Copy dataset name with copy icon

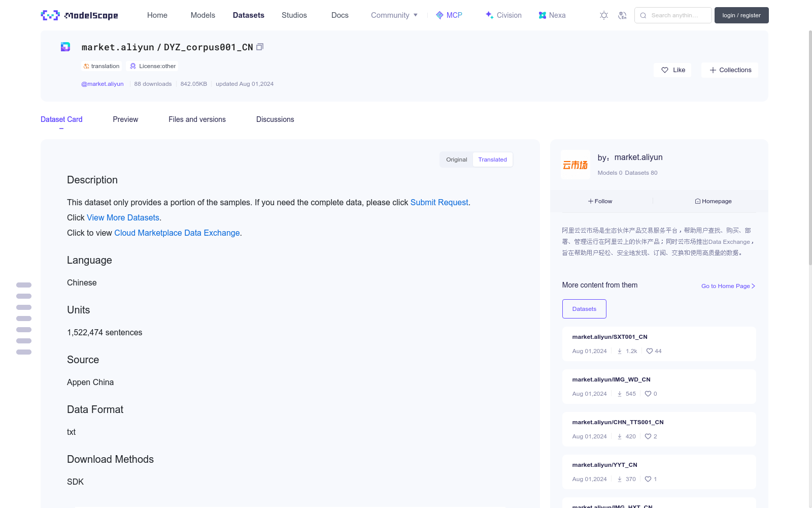(260, 47)
